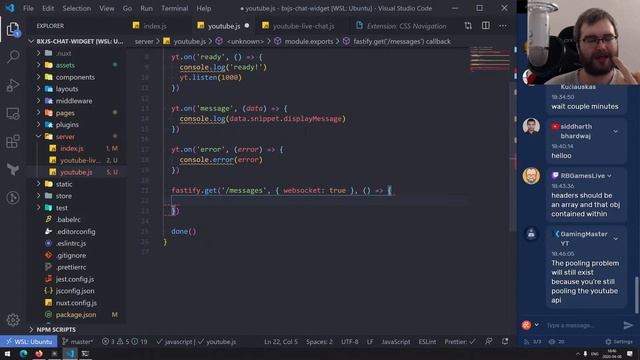Open dropdown on GamingMaster YT's message
The image size is (640, 360).
(x=616, y=239)
